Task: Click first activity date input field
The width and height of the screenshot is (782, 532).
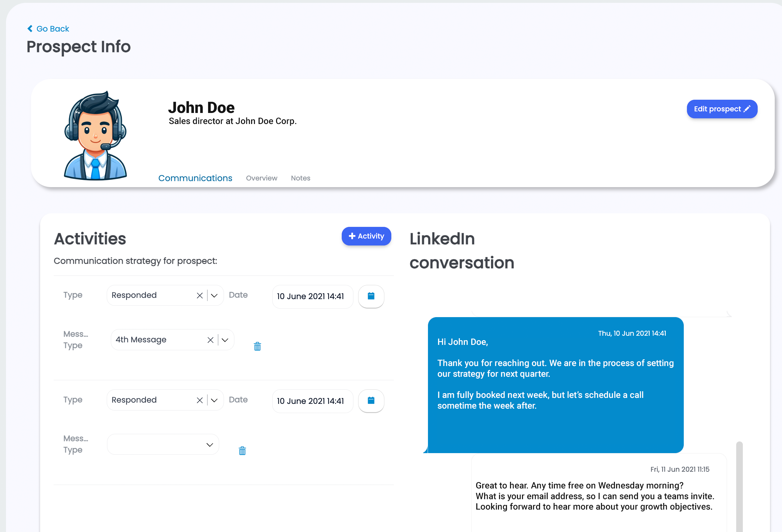Action: (x=312, y=296)
